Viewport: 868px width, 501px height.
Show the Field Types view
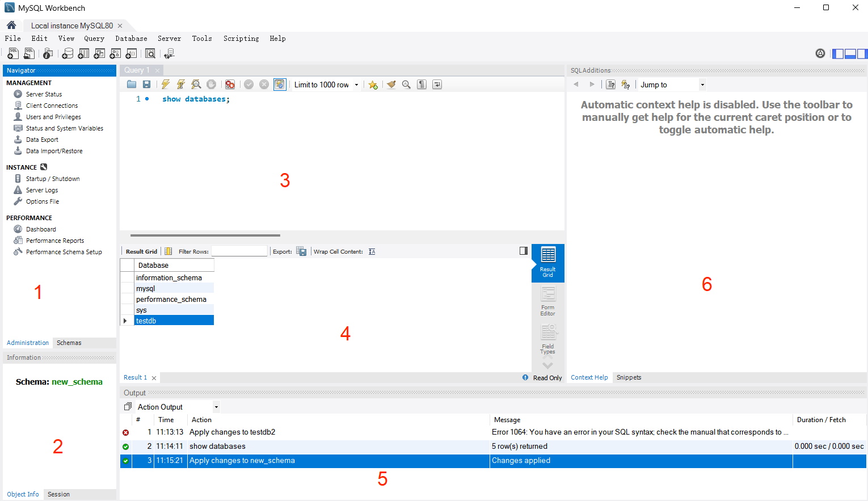(547, 339)
